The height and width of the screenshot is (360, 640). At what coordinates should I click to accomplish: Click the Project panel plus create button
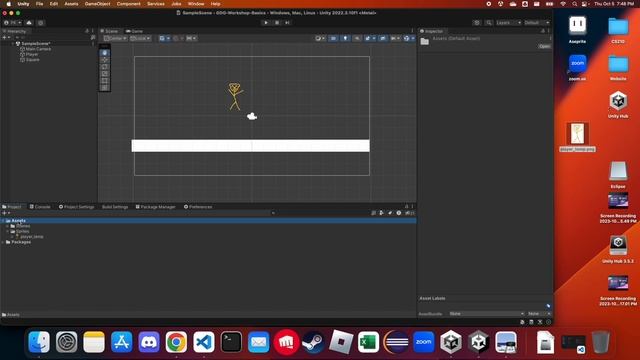(6, 213)
